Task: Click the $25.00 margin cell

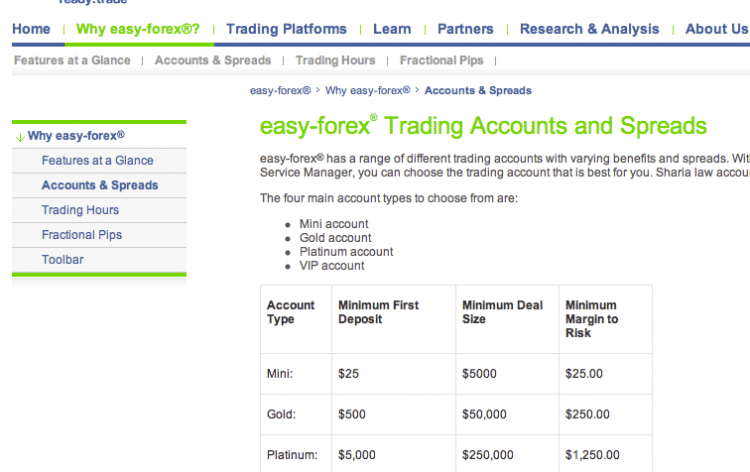Action: 584,373
